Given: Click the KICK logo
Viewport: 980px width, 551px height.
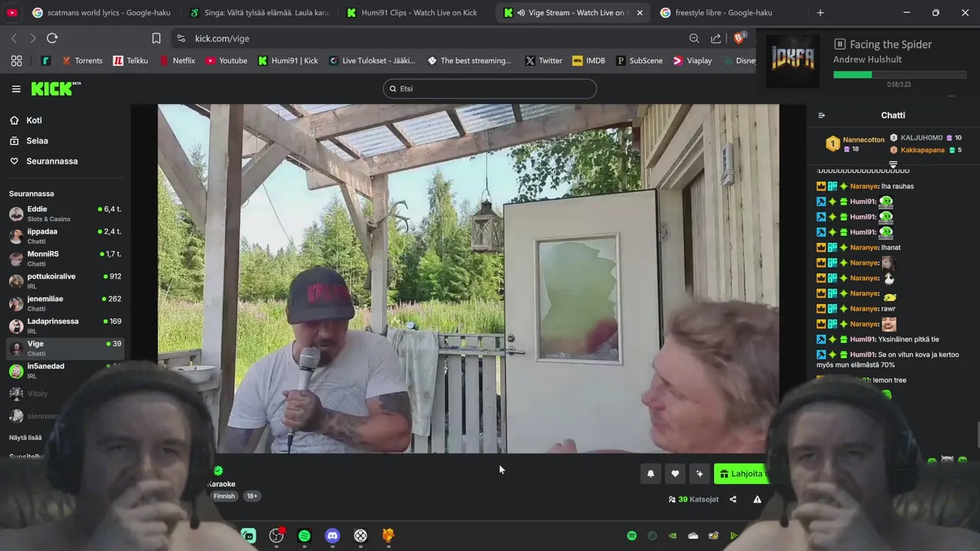Looking at the screenshot, I should coord(55,89).
